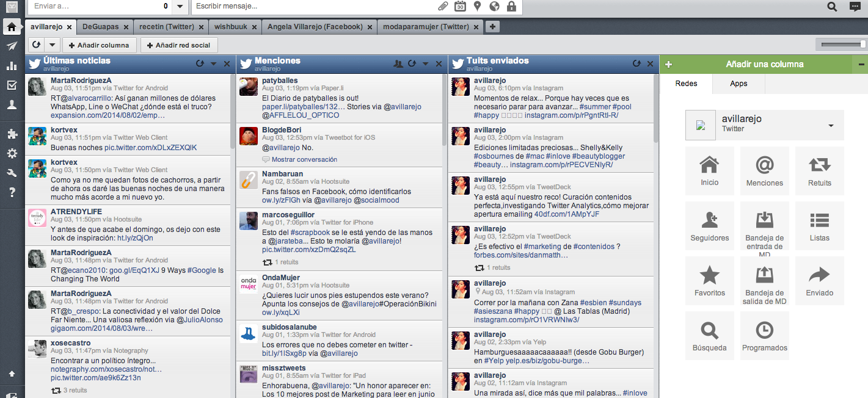Click the users icon in Menciones header
This screenshot has height=398, width=868.
pos(398,63)
